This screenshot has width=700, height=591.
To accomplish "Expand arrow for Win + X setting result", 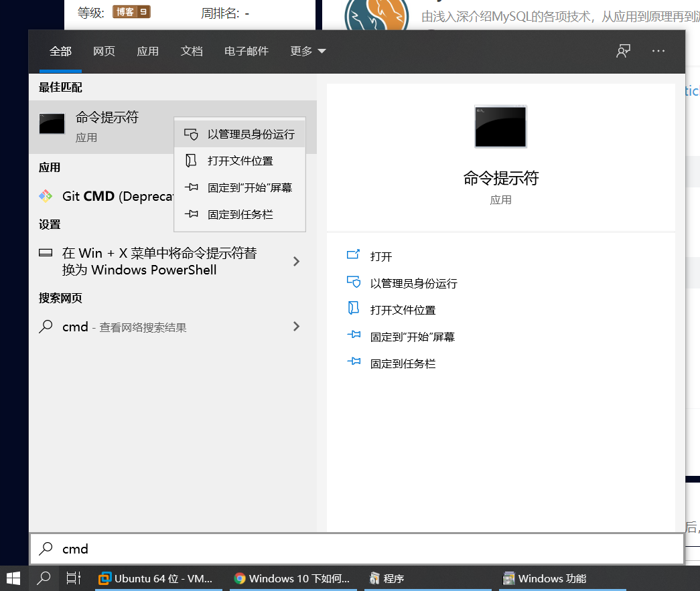I will [296, 262].
